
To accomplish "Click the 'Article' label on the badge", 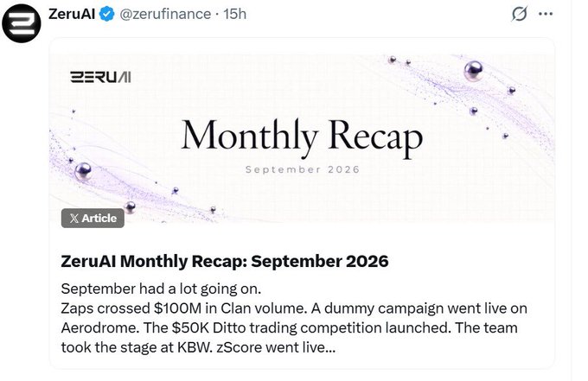I will point(99,219).
